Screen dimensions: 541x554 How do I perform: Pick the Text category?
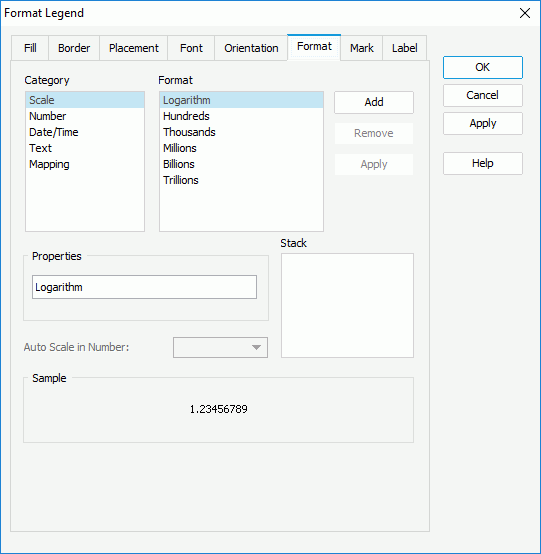pyautogui.click(x=85, y=148)
